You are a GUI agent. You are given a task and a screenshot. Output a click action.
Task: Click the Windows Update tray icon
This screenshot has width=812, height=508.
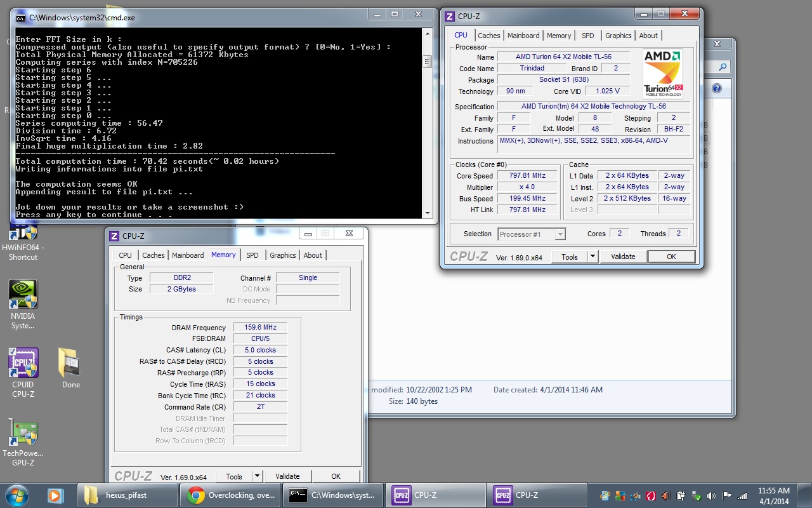tap(605, 496)
